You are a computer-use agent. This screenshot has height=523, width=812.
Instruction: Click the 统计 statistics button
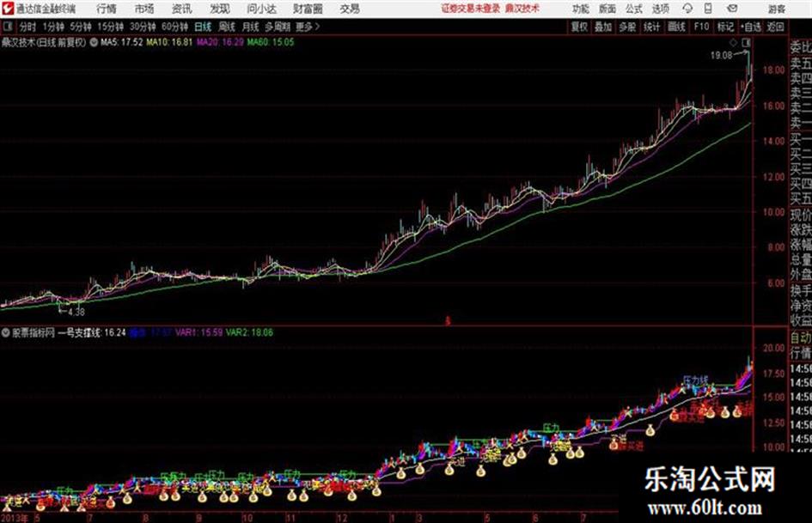click(651, 27)
